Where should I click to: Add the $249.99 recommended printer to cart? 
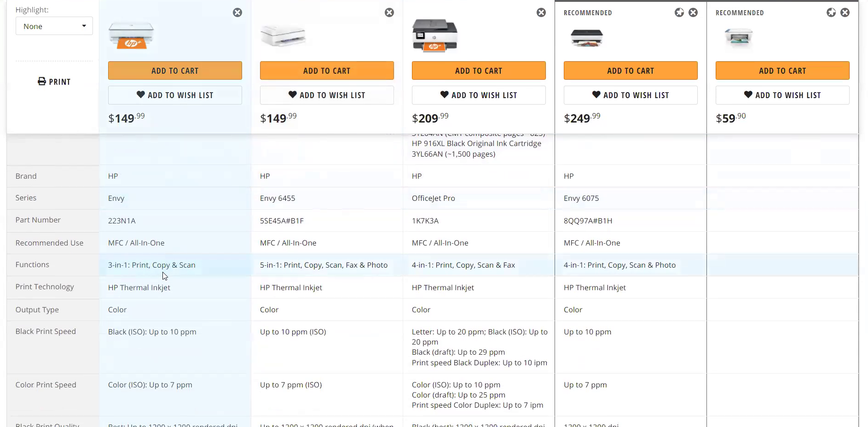(631, 70)
